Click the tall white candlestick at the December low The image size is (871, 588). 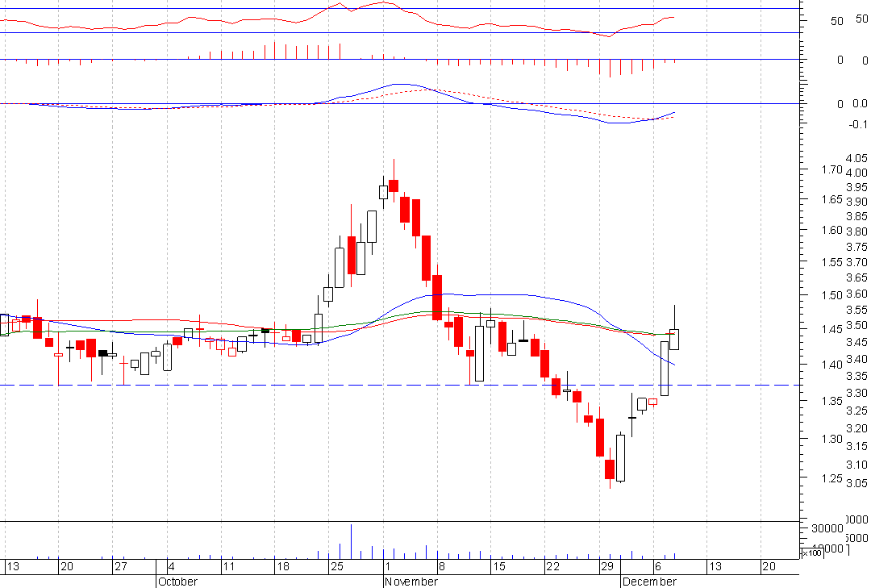[620, 458]
